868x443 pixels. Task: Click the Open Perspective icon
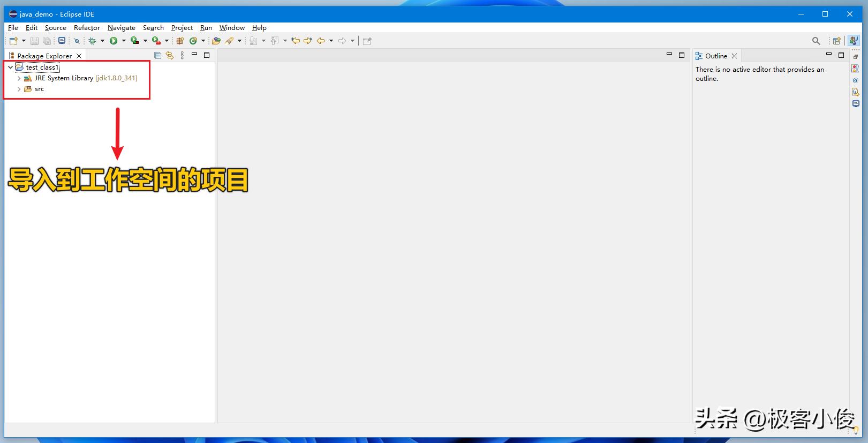point(836,41)
